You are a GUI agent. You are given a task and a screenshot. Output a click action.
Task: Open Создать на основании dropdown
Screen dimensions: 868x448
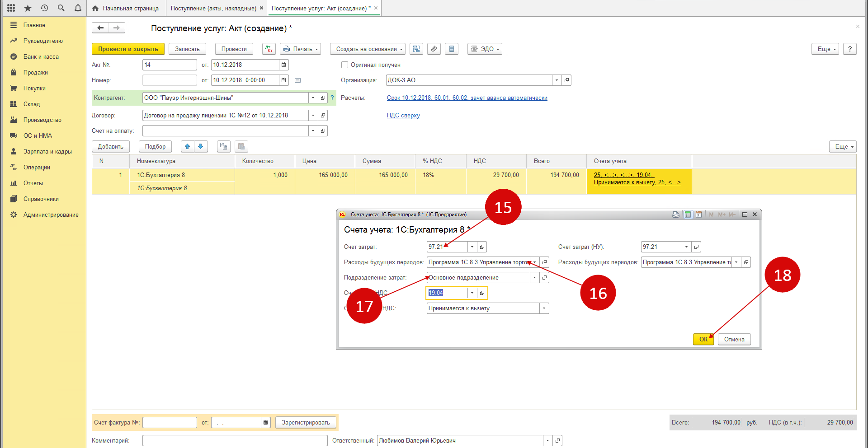(x=368, y=49)
